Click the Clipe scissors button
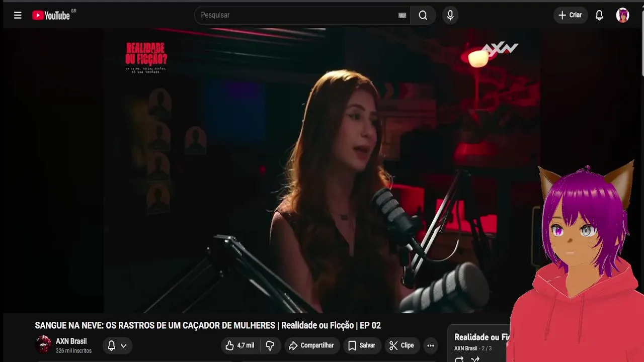 [x=401, y=345]
